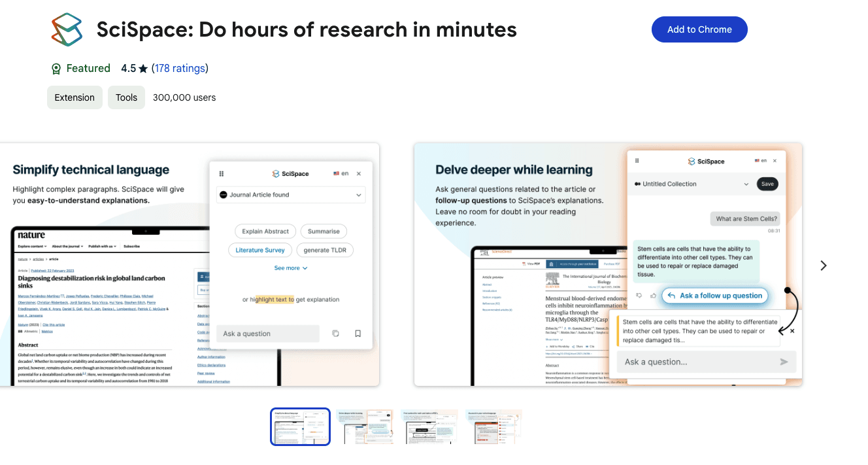868x465 pixels.
Task: Click the drag handle dots in the popup header
Action: click(222, 173)
